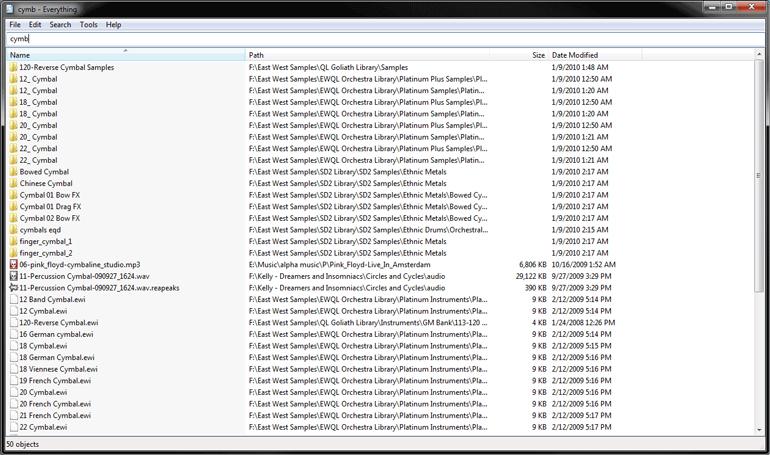Select the 120-Reverse Cymbal Samples folder name
The image size is (770, 455).
click(67, 67)
